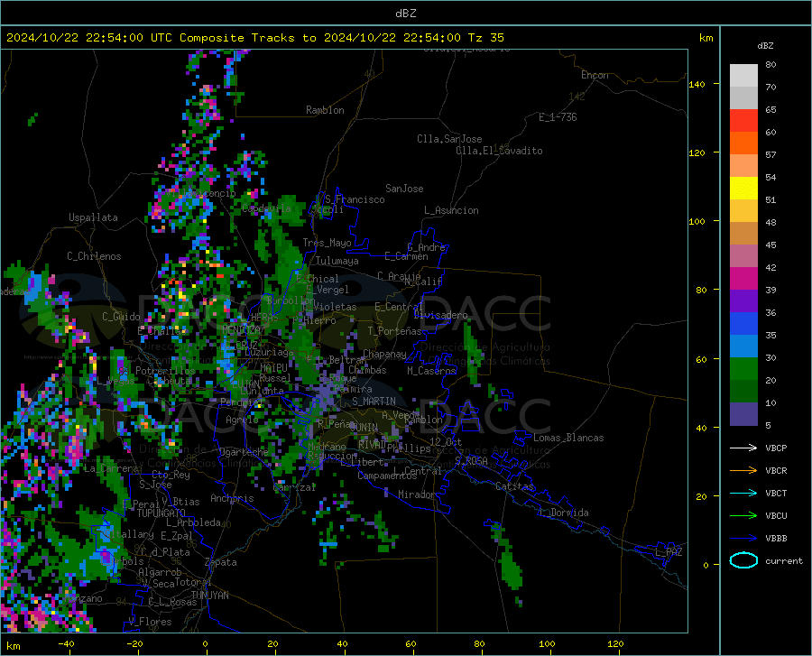
Task: Click the 'current' legend label
Action: tap(784, 560)
